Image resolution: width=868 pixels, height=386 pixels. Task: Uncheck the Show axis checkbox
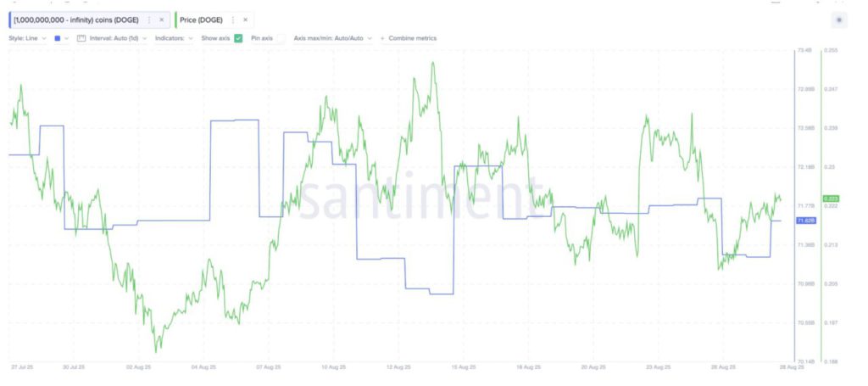[x=238, y=38]
